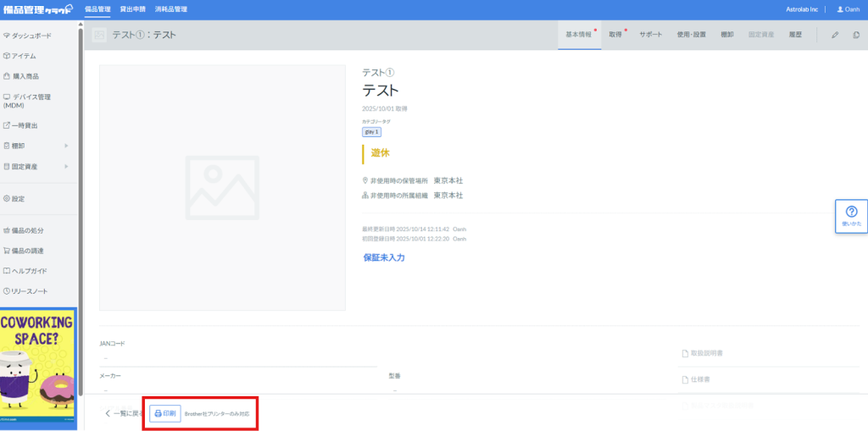Viewport: 868px width, 431px height.
Task: Open the 履歴 history tab
Action: click(x=794, y=35)
